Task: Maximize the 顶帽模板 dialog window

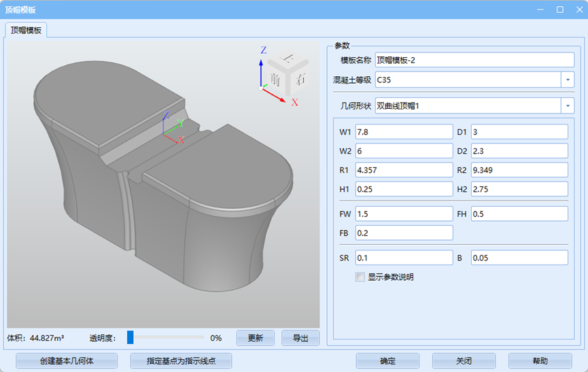Action: [560, 10]
